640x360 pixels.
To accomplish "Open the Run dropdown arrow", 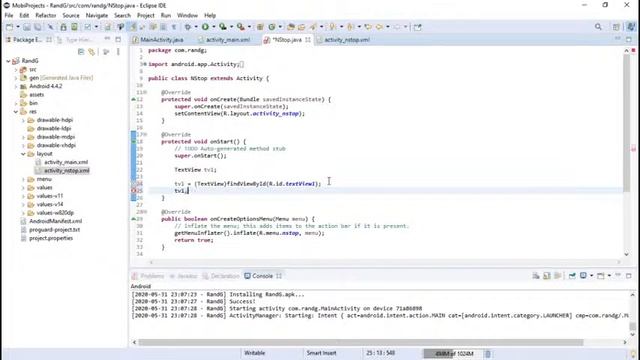I will (x=213, y=27).
